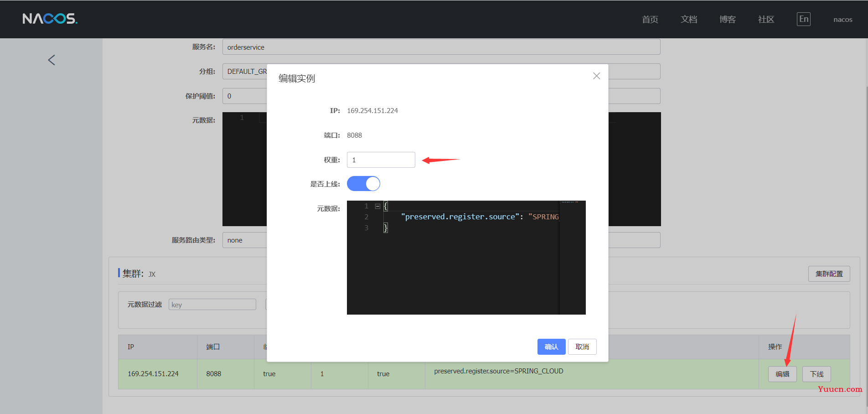Open the 首页 nav item
The width and height of the screenshot is (868, 414).
pos(650,19)
